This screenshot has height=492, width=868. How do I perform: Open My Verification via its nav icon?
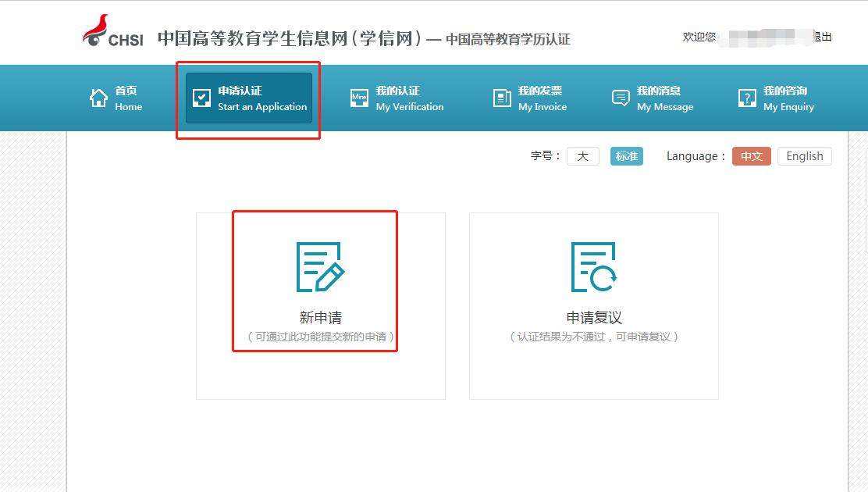[x=359, y=98]
